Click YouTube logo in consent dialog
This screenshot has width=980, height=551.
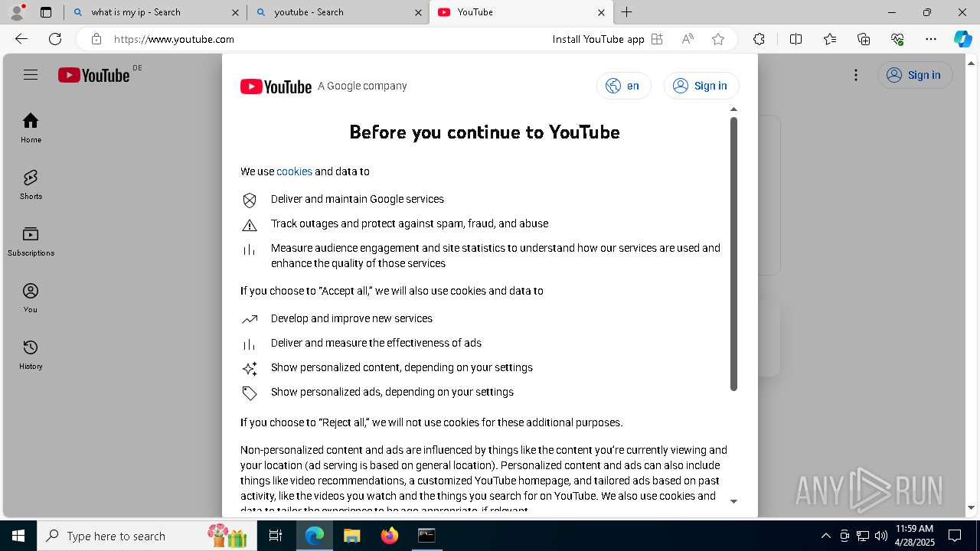pyautogui.click(x=276, y=86)
